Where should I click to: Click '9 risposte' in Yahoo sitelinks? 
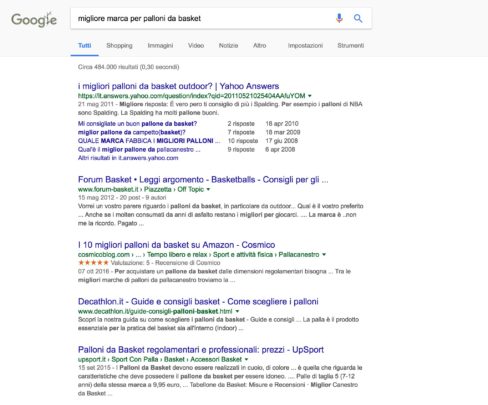click(241, 149)
